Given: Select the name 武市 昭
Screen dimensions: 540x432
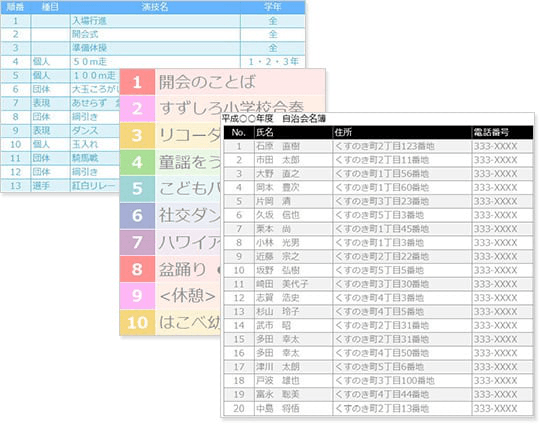Looking at the screenshot, I should (273, 326).
